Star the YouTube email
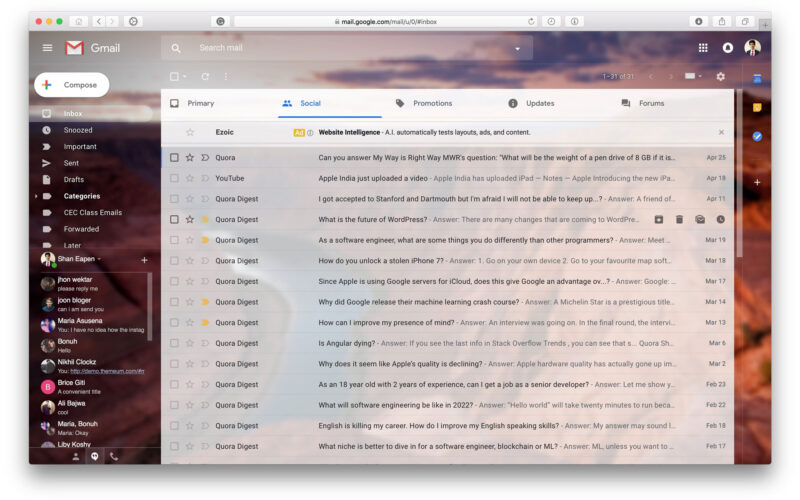800x500 pixels. [x=189, y=178]
